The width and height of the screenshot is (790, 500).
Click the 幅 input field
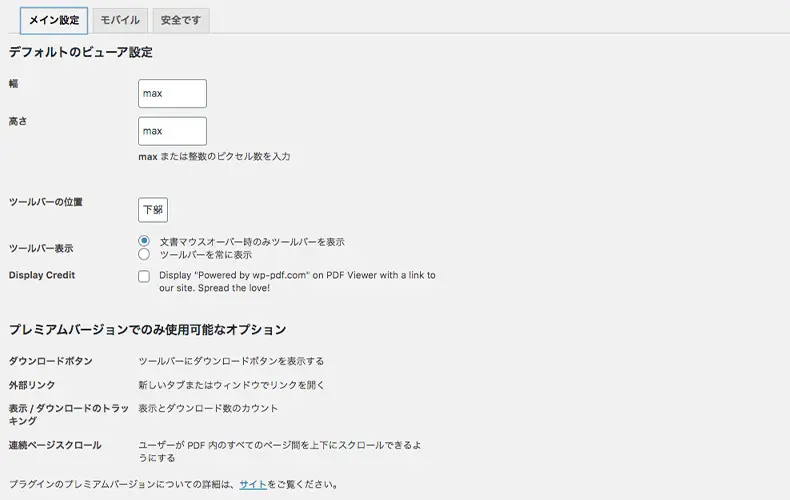(x=173, y=94)
